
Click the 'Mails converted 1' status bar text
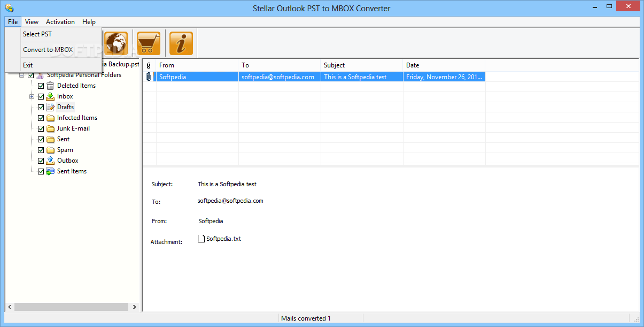[x=306, y=318]
